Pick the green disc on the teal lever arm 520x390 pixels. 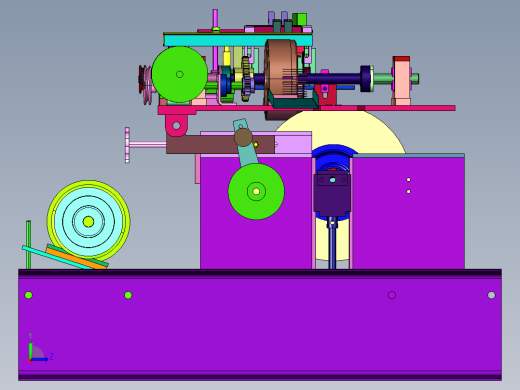[x=256, y=191]
